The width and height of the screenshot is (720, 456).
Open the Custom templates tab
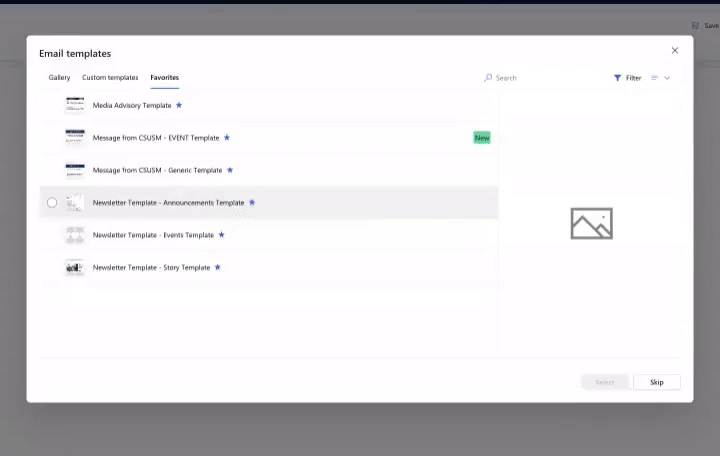(110, 78)
